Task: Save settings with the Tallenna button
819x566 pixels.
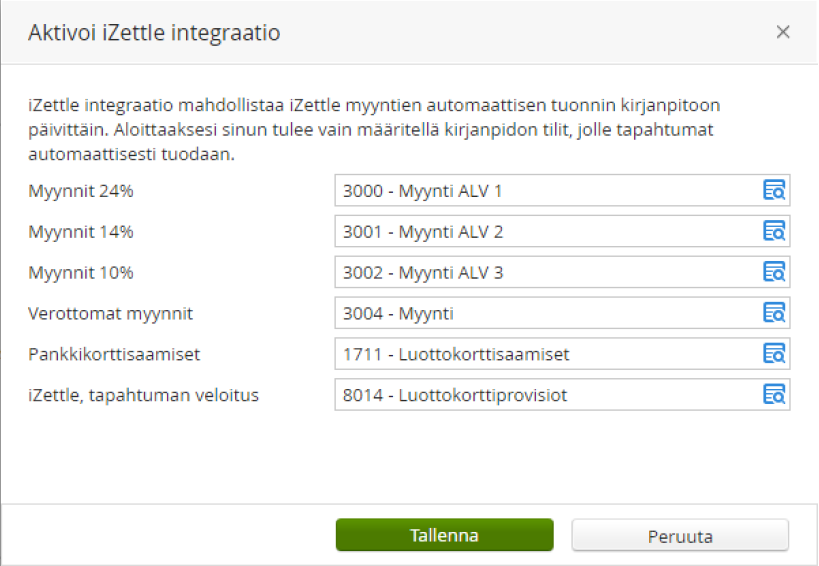Action: pyautogui.click(x=444, y=535)
